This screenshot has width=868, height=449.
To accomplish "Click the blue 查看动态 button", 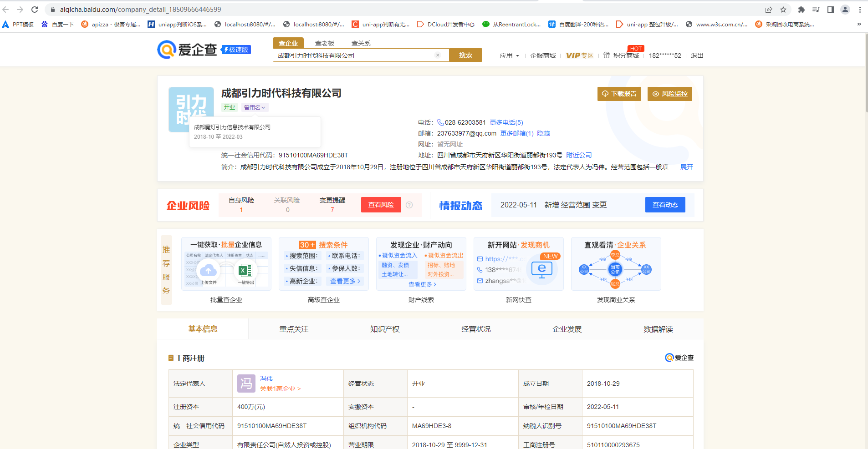I will [x=665, y=205].
